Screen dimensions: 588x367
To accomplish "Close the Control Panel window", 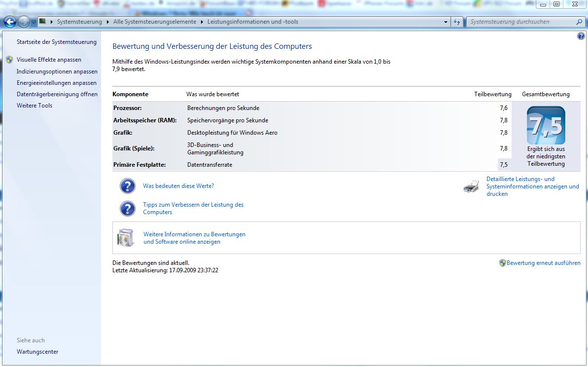I will coord(575,4).
